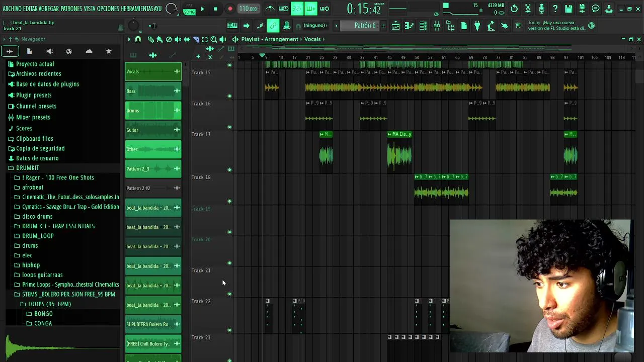Viewport: 644px width, 362px height.
Task: Select the Delete tool in playlist toolbar
Action: 169,39
